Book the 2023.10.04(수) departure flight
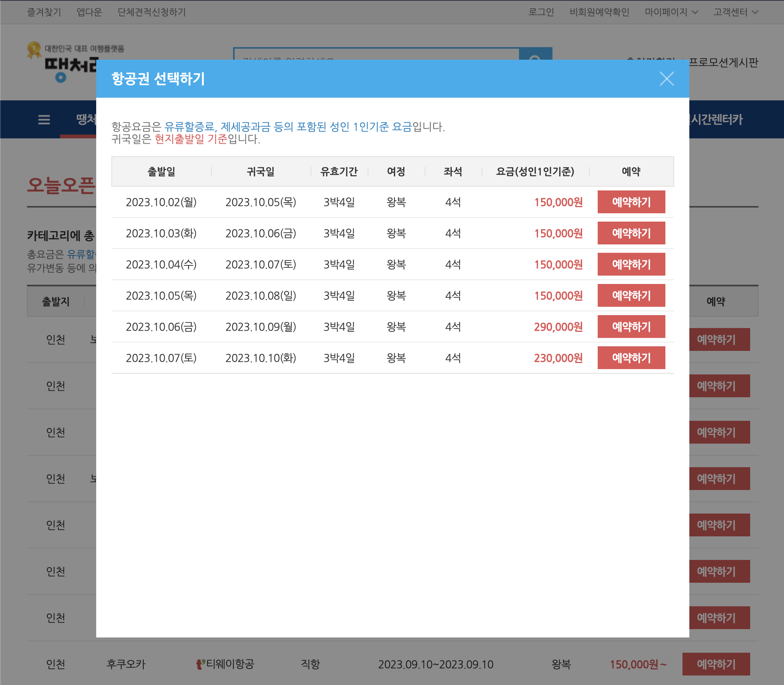This screenshot has height=685, width=784. tap(631, 264)
